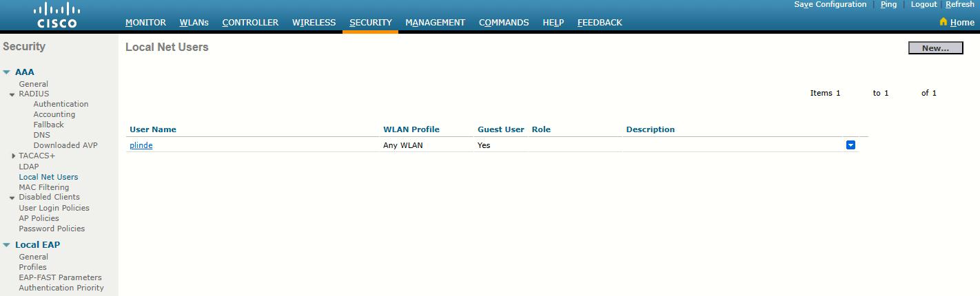Open Authentication Priority page
This screenshot has height=296, width=980.
(61, 288)
